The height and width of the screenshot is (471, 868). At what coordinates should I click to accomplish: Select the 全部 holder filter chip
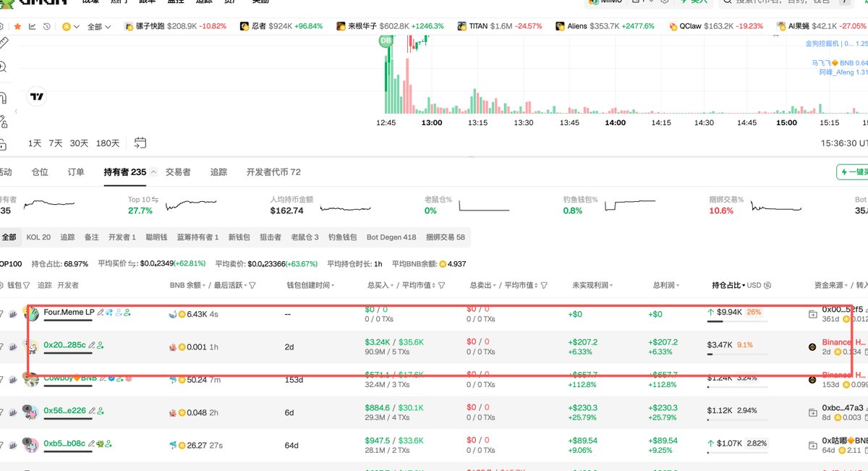(x=9, y=237)
